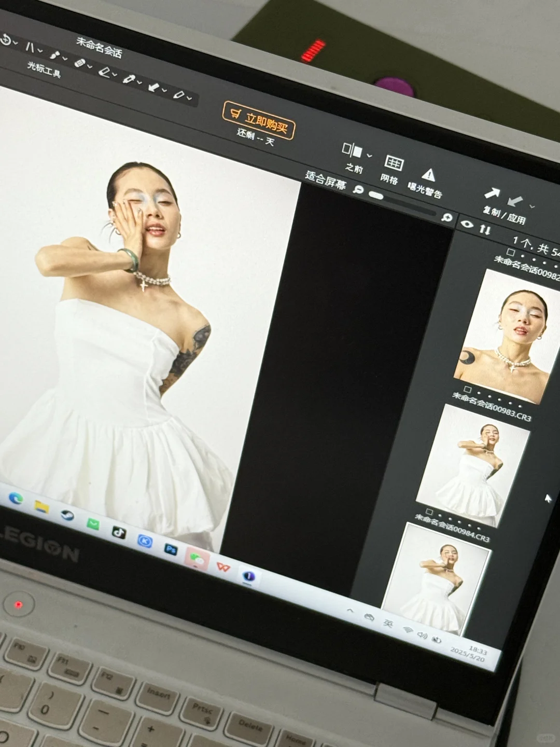Click the 英 input method indicator
560x747 pixels.
coord(388,623)
